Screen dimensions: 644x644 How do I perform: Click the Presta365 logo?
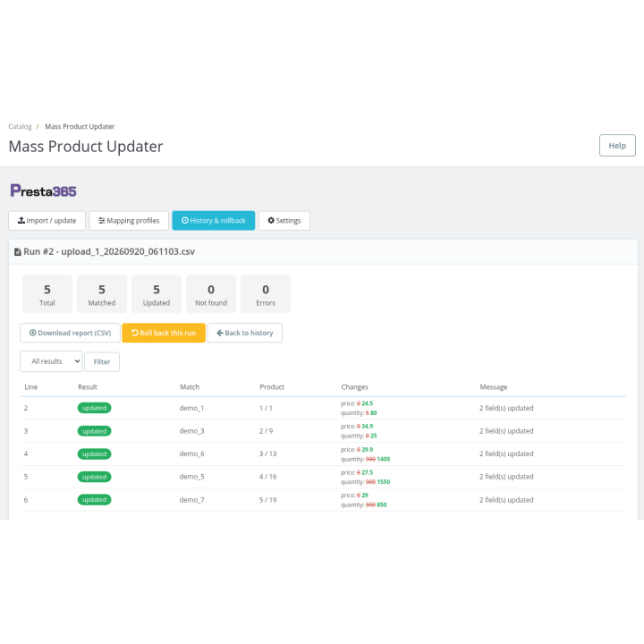click(44, 191)
